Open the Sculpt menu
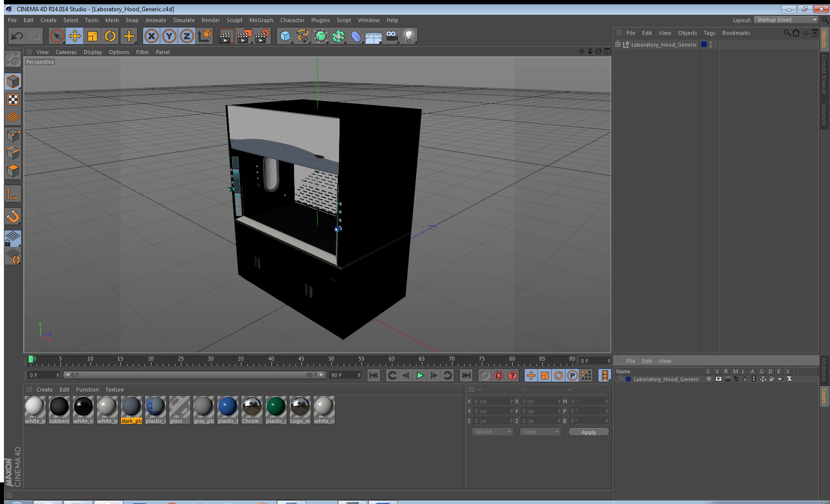The image size is (830, 504). point(235,20)
